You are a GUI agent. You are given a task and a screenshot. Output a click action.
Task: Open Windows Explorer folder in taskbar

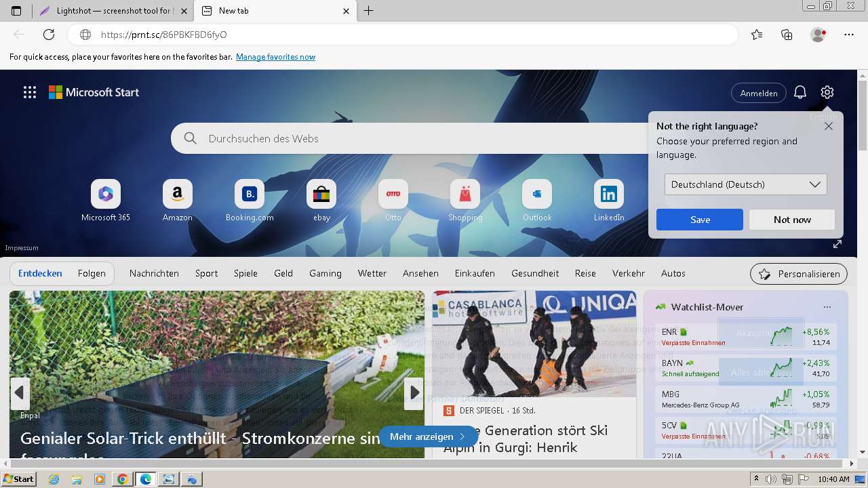point(77,479)
